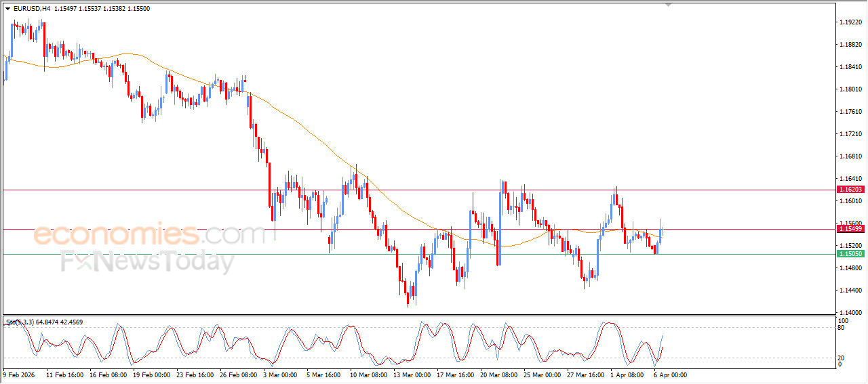The image size is (868, 384).
Task: Click the 1.14400 price scale value
Action: (x=850, y=291)
